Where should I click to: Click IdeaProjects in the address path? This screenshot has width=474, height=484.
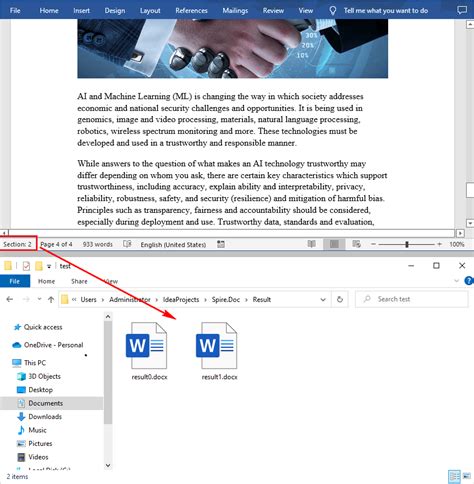coord(181,299)
